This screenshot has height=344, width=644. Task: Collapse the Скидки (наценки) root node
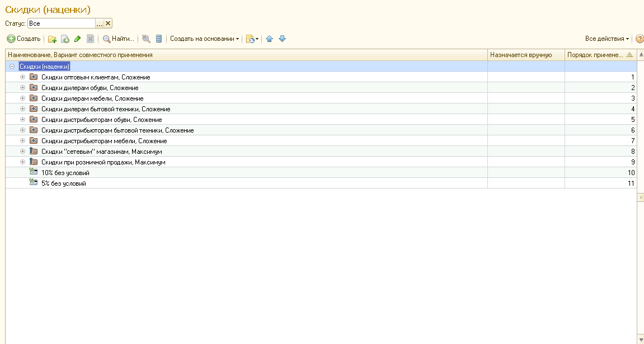click(12, 66)
